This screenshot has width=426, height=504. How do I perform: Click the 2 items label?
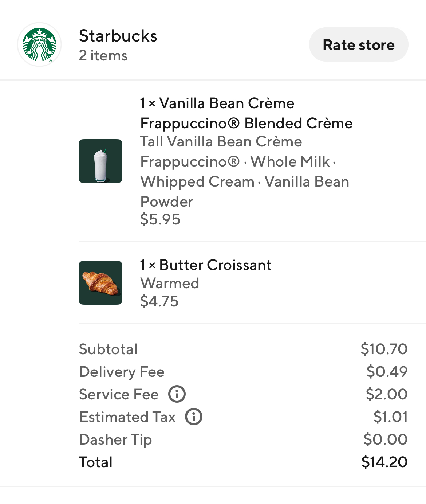pyautogui.click(x=103, y=56)
